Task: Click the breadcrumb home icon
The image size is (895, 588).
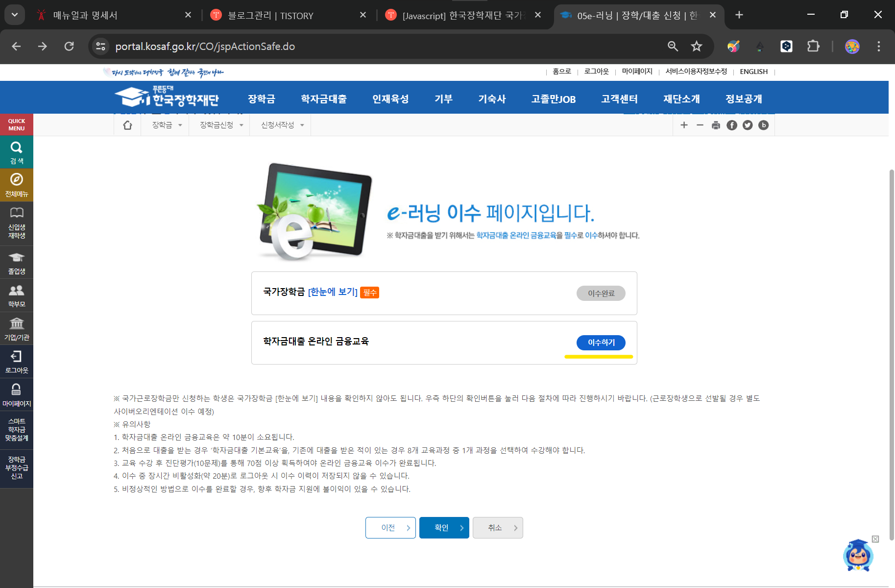Action: (x=127, y=125)
